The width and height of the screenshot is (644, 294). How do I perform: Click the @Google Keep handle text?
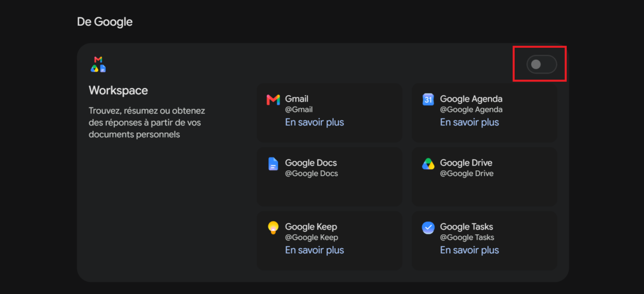[x=312, y=237]
